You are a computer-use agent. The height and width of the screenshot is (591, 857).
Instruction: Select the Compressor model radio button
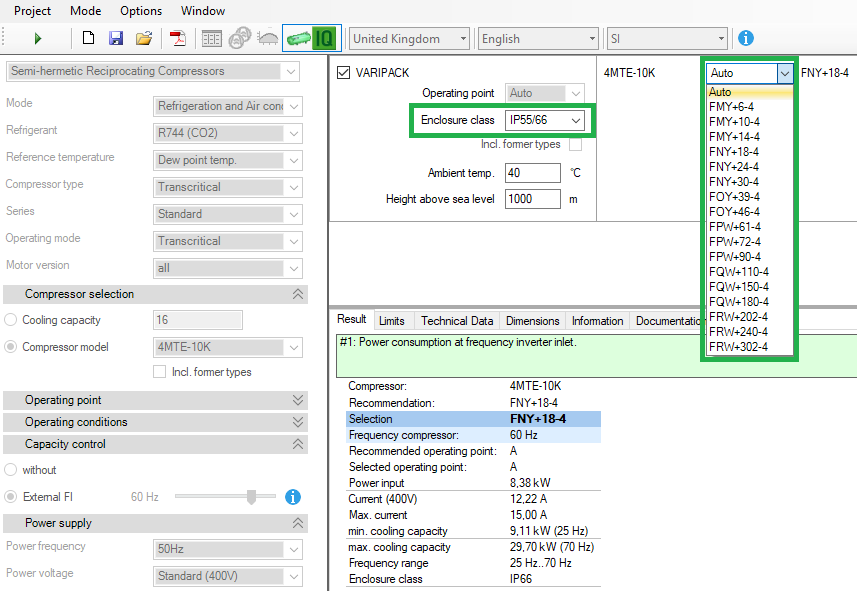point(9,347)
